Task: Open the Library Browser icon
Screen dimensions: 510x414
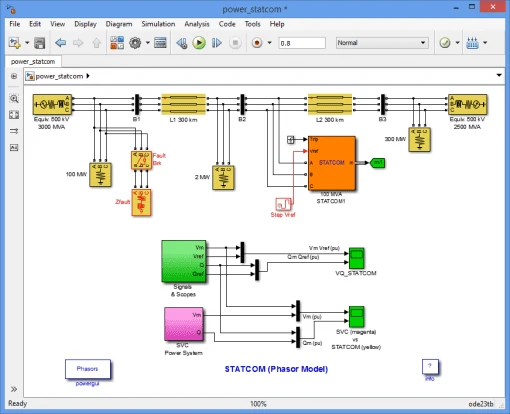Action: pyautogui.click(x=117, y=43)
